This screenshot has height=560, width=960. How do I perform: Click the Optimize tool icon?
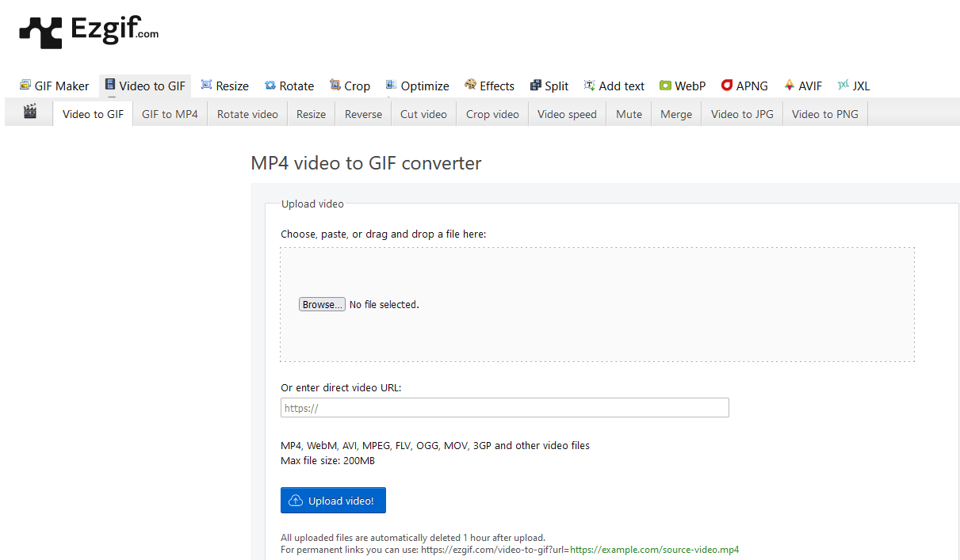click(392, 86)
